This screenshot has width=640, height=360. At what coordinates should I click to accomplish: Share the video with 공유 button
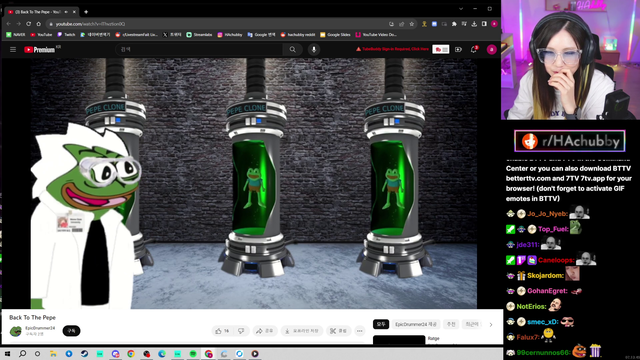coord(265,331)
